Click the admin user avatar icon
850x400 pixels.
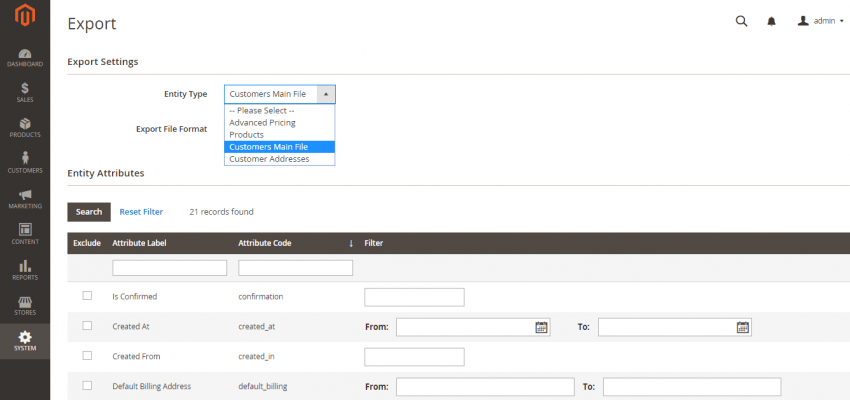tap(803, 21)
